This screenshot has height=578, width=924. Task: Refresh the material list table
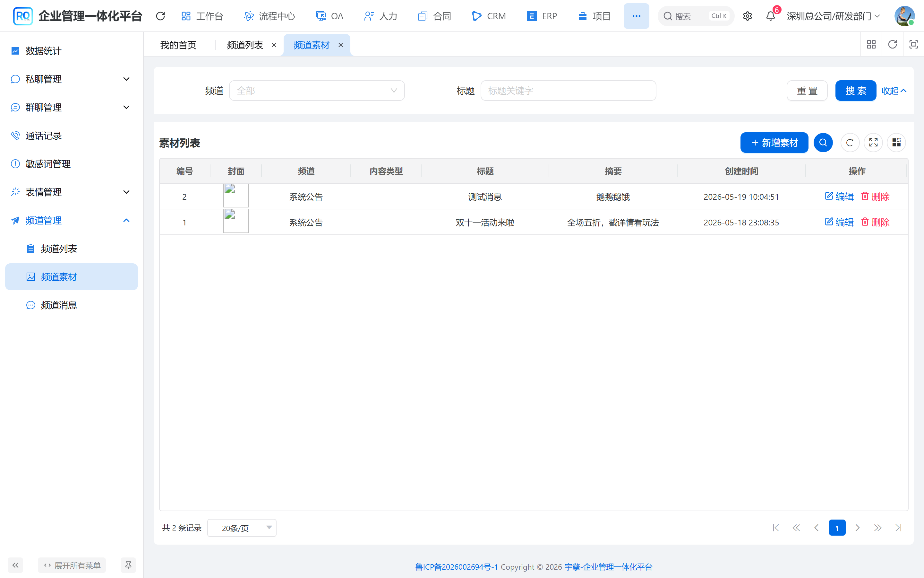point(850,143)
